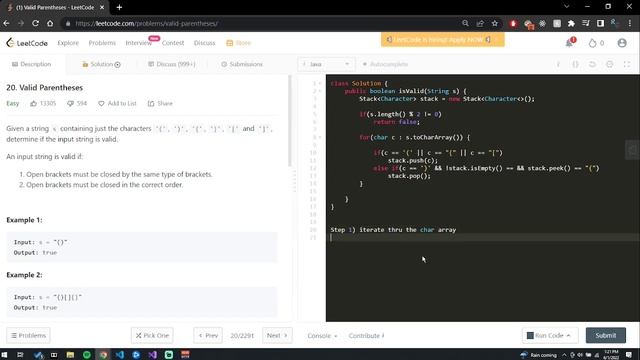Pick a random problem with Pick One

click(x=152, y=336)
